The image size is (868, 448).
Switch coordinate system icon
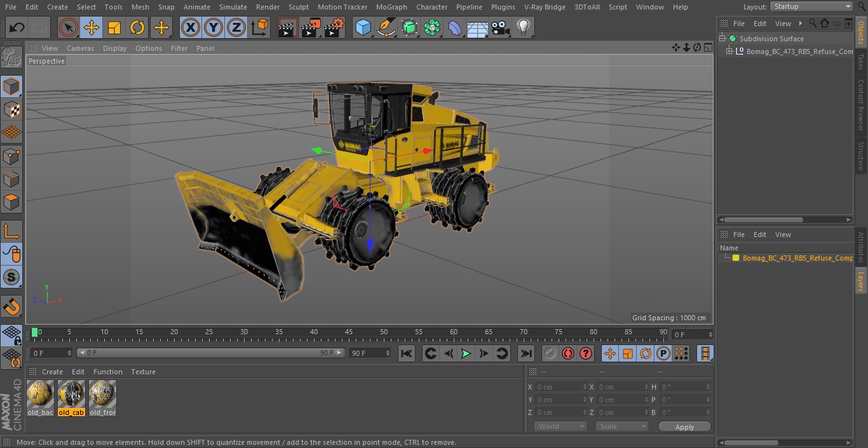(x=260, y=27)
